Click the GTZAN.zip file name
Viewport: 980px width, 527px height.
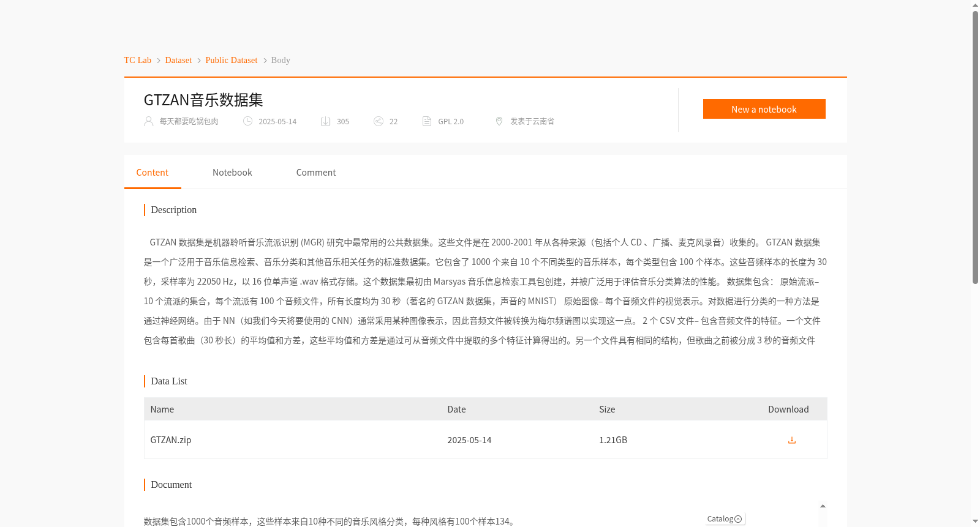(x=171, y=440)
